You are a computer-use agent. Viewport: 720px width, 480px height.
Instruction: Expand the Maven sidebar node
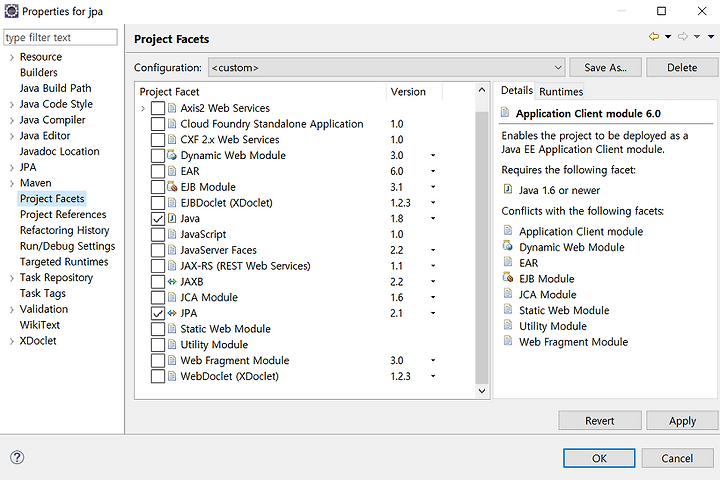pos(11,184)
